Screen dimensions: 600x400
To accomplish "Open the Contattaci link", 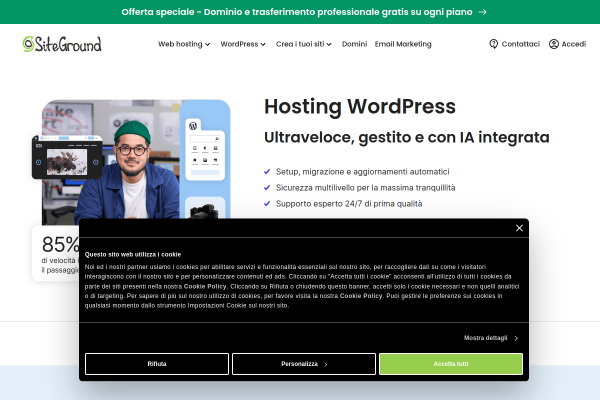I will [520, 44].
